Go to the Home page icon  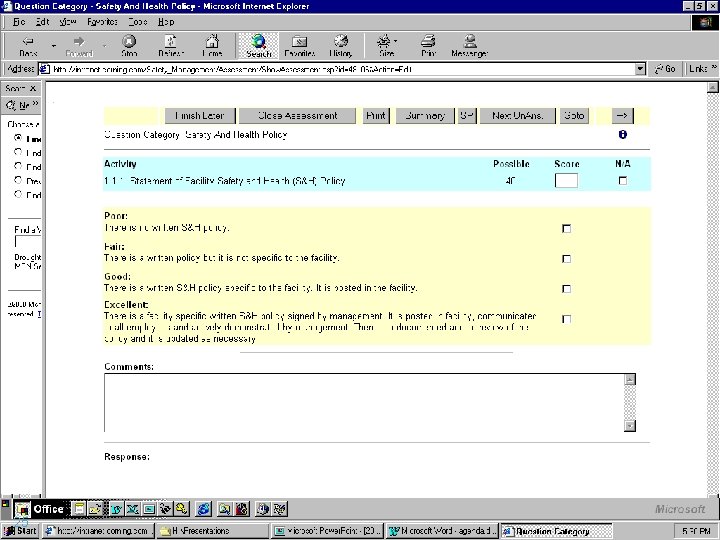pyautogui.click(x=212, y=42)
